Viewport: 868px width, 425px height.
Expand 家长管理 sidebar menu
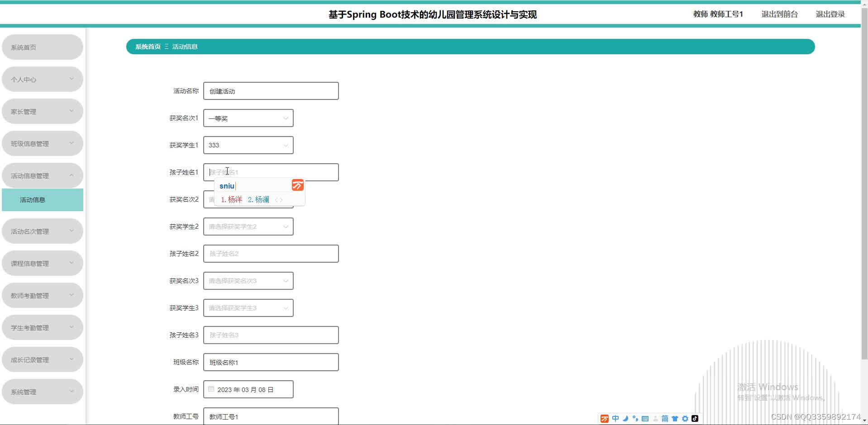tap(43, 111)
